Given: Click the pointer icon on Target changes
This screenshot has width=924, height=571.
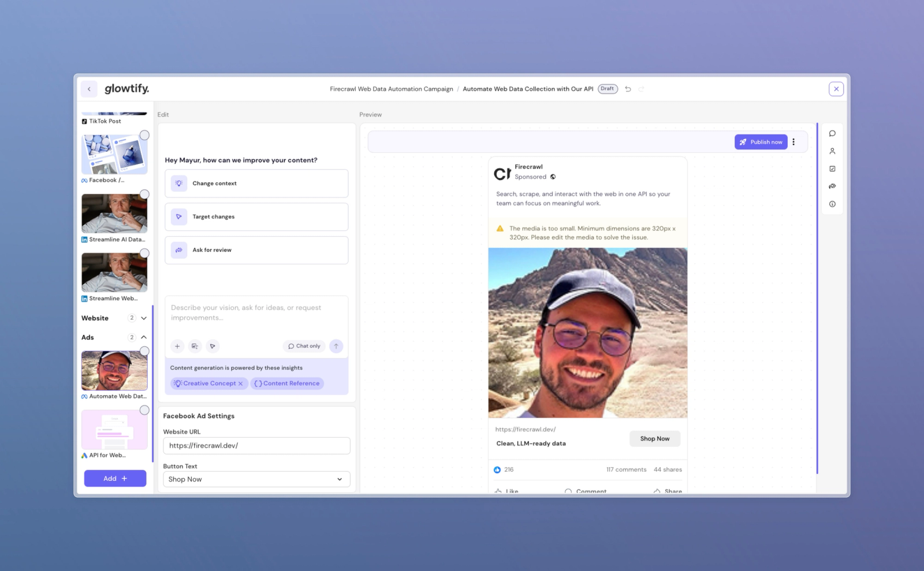Looking at the screenshot, I should [x=179, y=217].
